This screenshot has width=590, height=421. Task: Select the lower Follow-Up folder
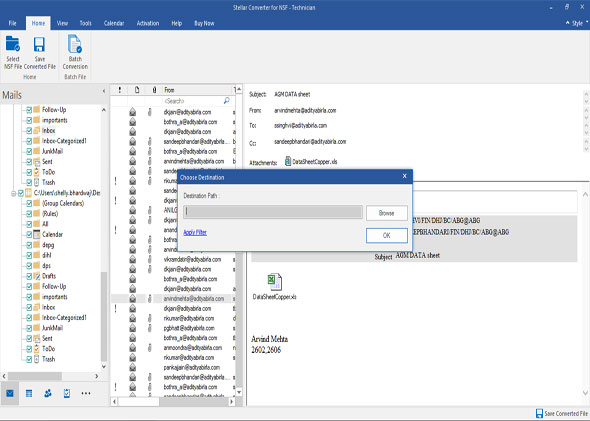pos(54,286)
